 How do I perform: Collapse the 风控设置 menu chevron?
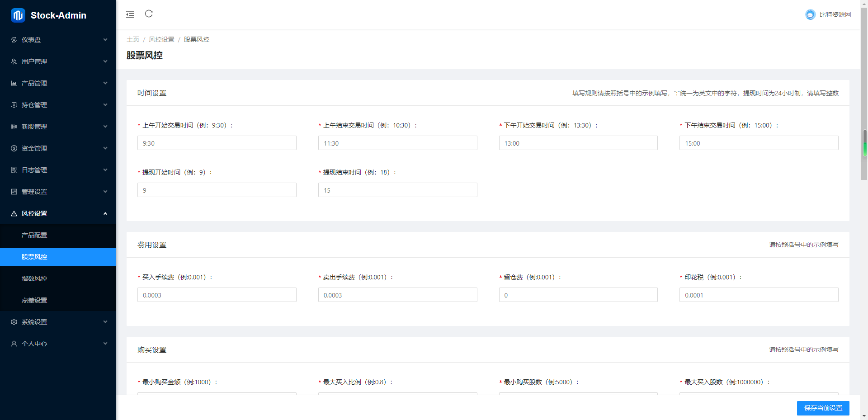pyautogui.click(x=105, y=213)
